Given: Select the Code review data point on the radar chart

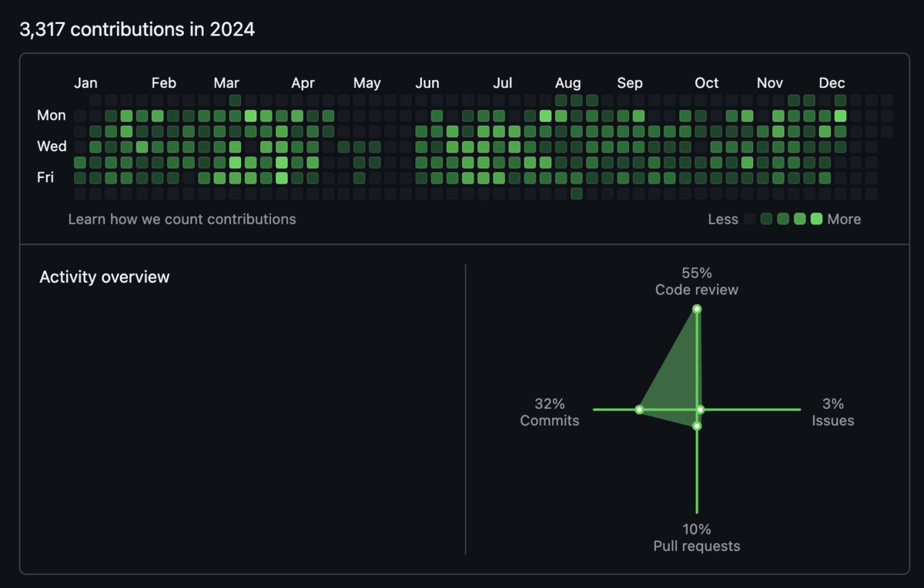Looking at the screenshot, I should pos(697,309).
